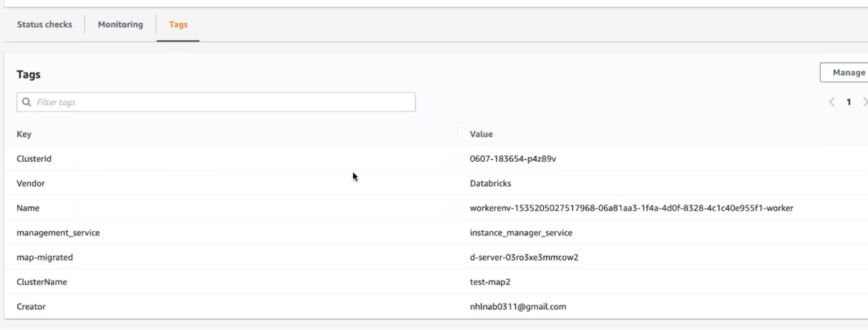The image size is (868, 330).
Task: Go to the previous page of tags
Action: pos(832,102)
